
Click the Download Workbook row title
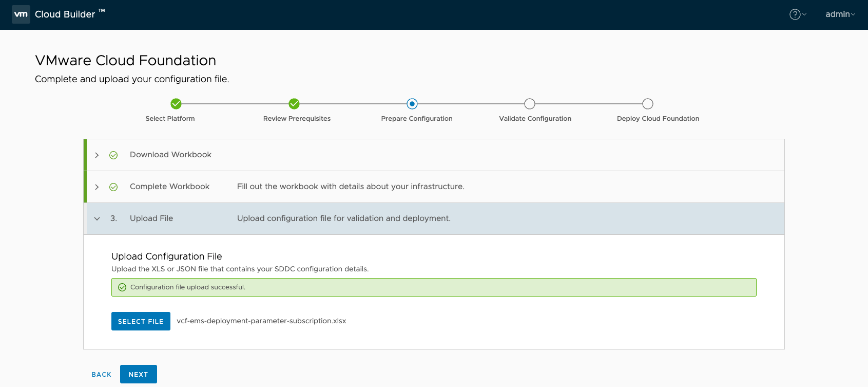pyautogui.click(x=170, y=155)
